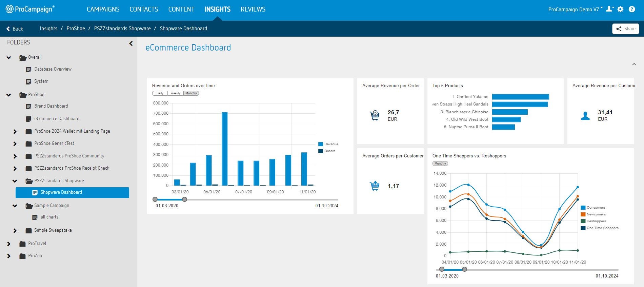Expand the Simple Sweepstake folder

(x=15, y=231)
